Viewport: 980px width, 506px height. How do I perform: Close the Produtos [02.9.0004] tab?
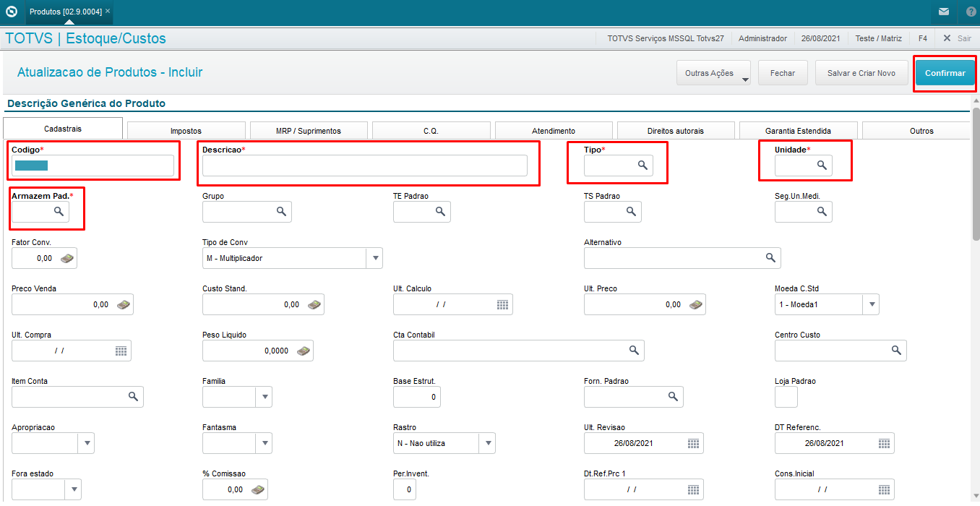[x=108, y=12]
